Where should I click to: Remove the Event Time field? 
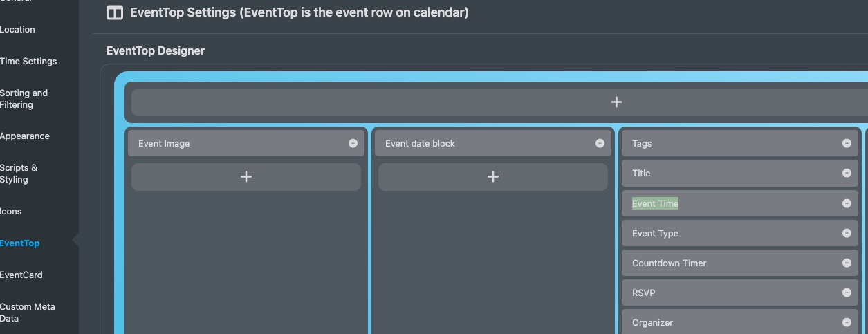pos(847,203)
